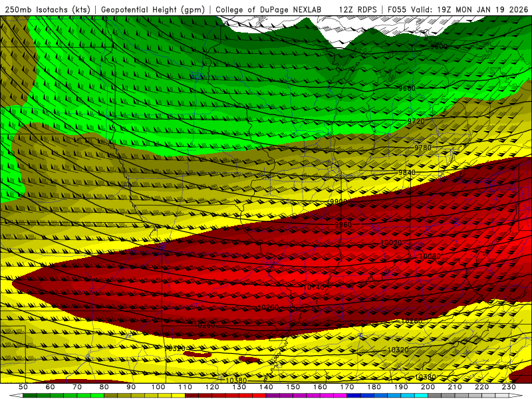Screen dimensions: 532x399
Task: Click the 190 value on the color scale
Action: (x=401, y=387)
